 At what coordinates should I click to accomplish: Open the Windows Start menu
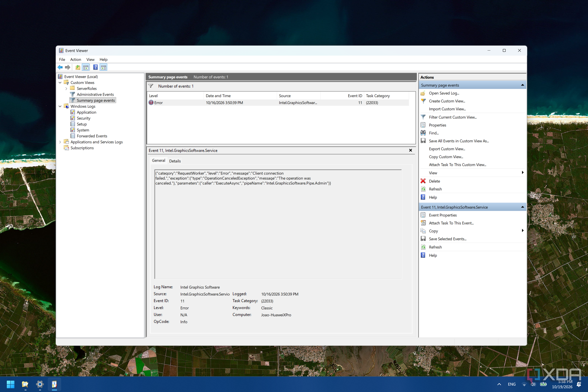point(11,384)
